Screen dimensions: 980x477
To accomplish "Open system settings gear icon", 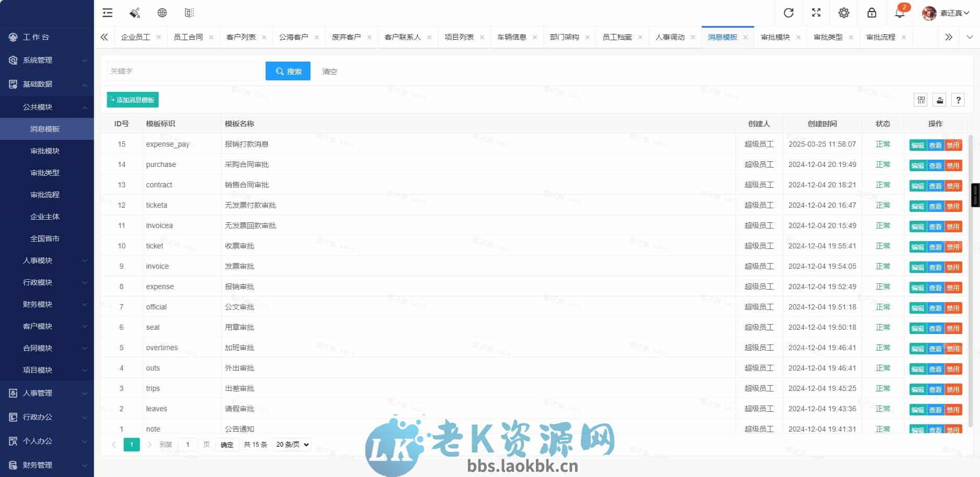I will click(x=844, y=13).
